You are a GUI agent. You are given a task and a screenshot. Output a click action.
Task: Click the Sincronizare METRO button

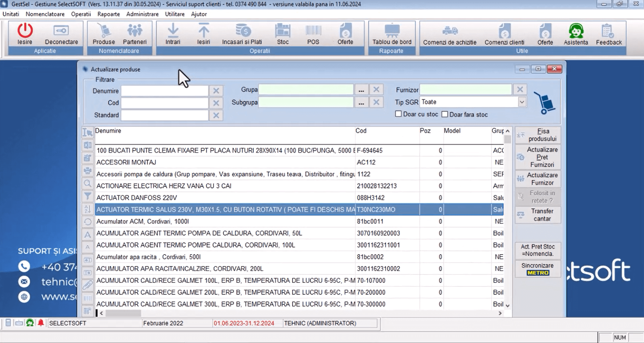pyautogui.click(x=538, y=269)
